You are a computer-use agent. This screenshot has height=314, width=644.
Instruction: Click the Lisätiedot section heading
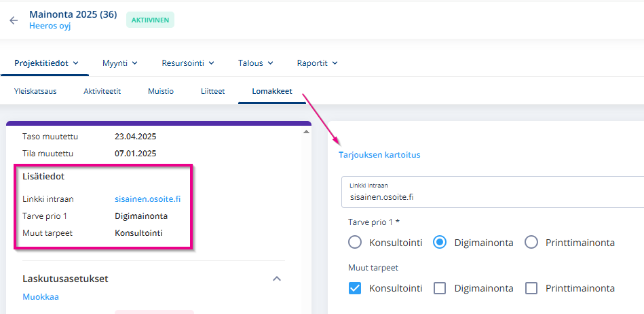point(43,177)
